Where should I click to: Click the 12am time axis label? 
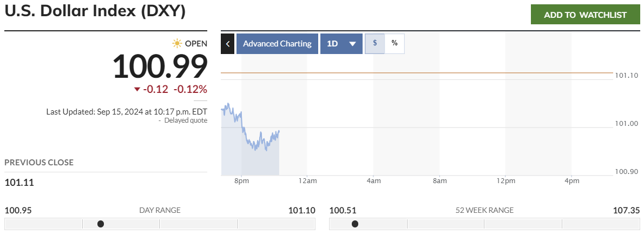(x=307, y=180)
